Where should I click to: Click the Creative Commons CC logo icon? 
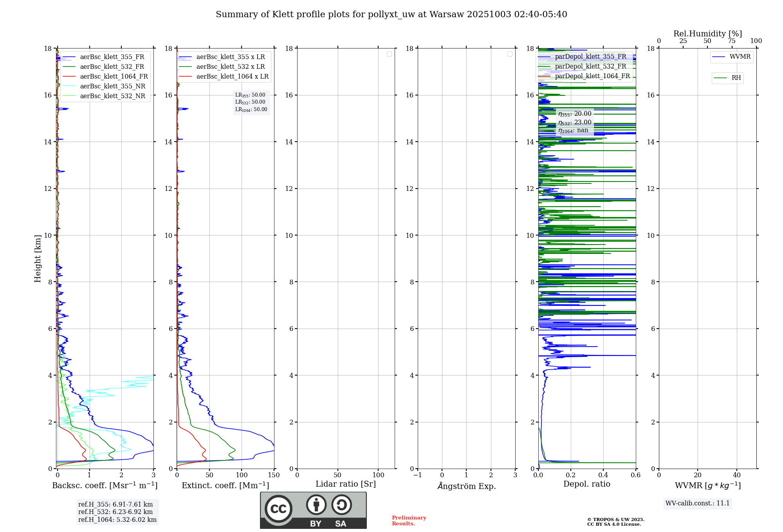(x=278, y=509)
